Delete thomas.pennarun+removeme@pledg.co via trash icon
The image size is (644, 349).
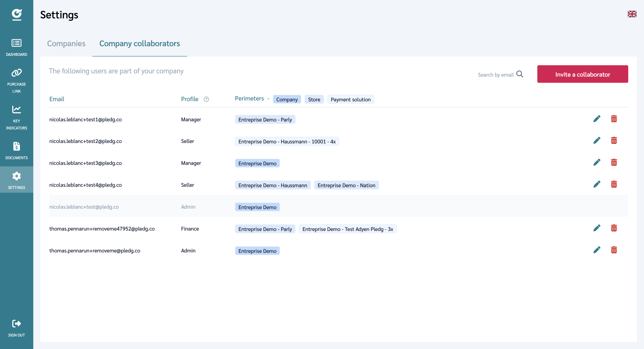(614, 250)
